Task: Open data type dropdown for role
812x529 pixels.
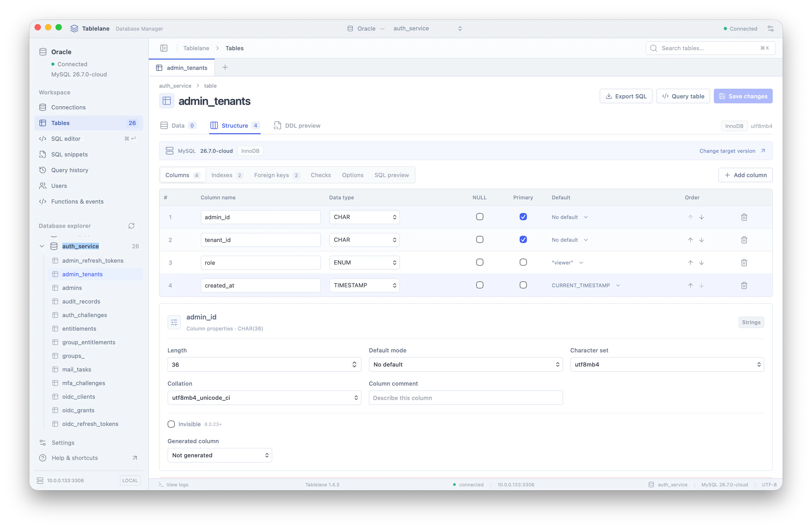Action: pos(364,263)
